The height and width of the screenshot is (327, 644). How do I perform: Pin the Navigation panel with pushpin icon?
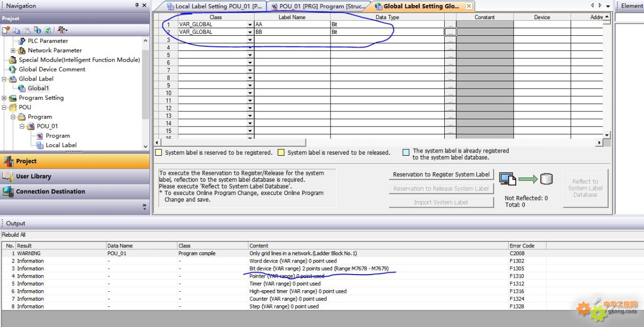click(x=137, y=6)
